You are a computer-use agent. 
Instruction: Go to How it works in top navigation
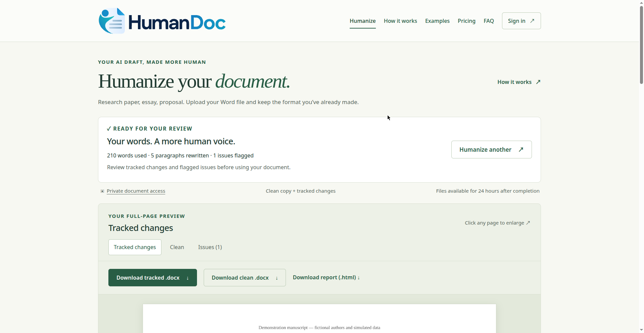(400, 21)
